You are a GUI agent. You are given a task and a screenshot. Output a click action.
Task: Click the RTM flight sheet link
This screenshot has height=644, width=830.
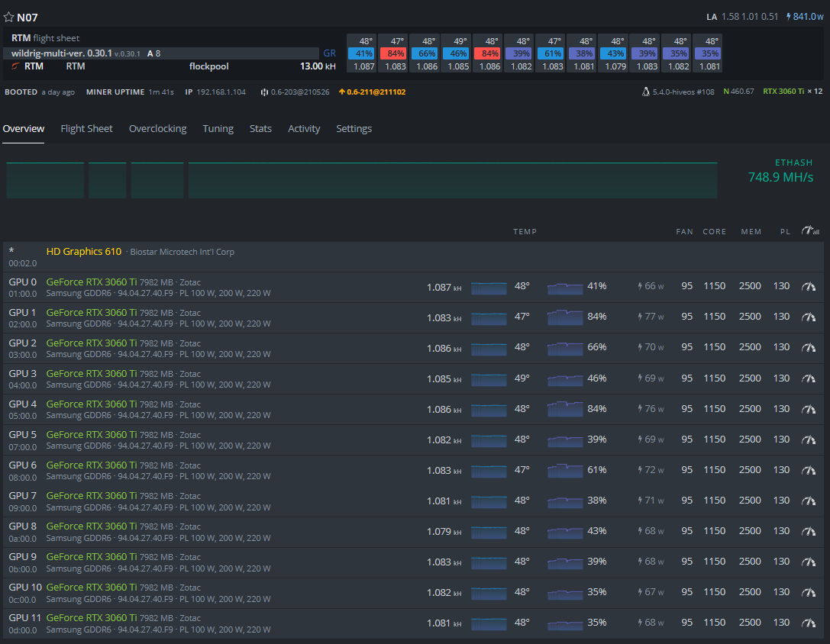[x=46, y=38]
